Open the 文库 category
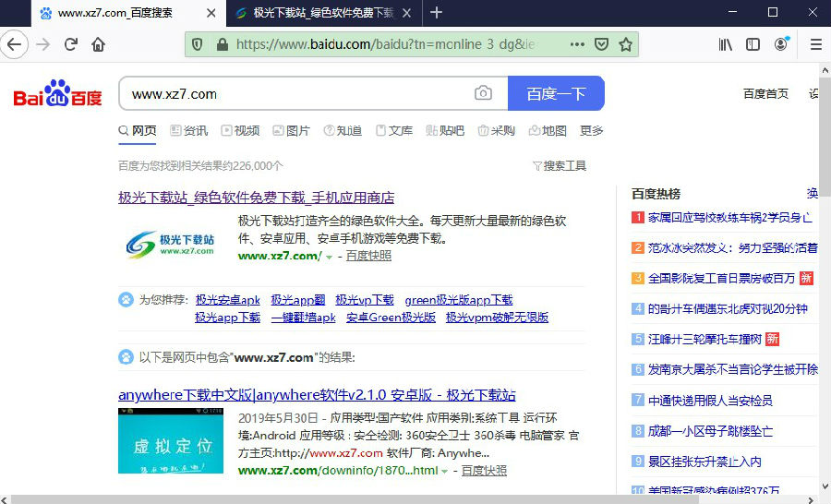831x504 pixels. 394,131
